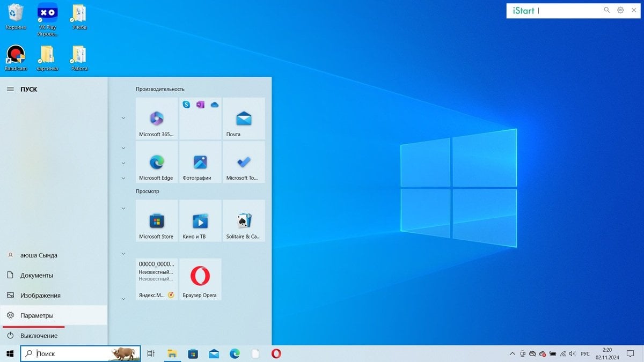
Task: Collapse Start navigation with hamburger button
Action: pos(10,89)
